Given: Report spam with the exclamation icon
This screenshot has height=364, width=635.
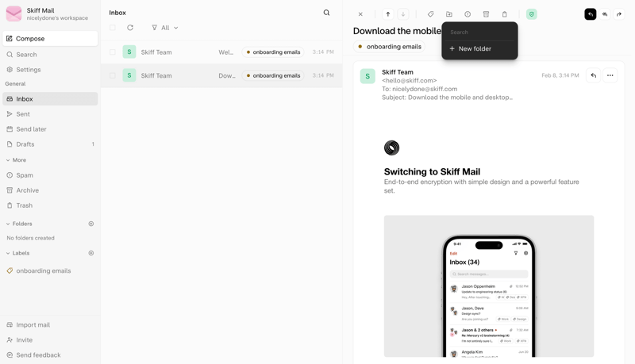Looking at the screenshot, I should (468, 14).
